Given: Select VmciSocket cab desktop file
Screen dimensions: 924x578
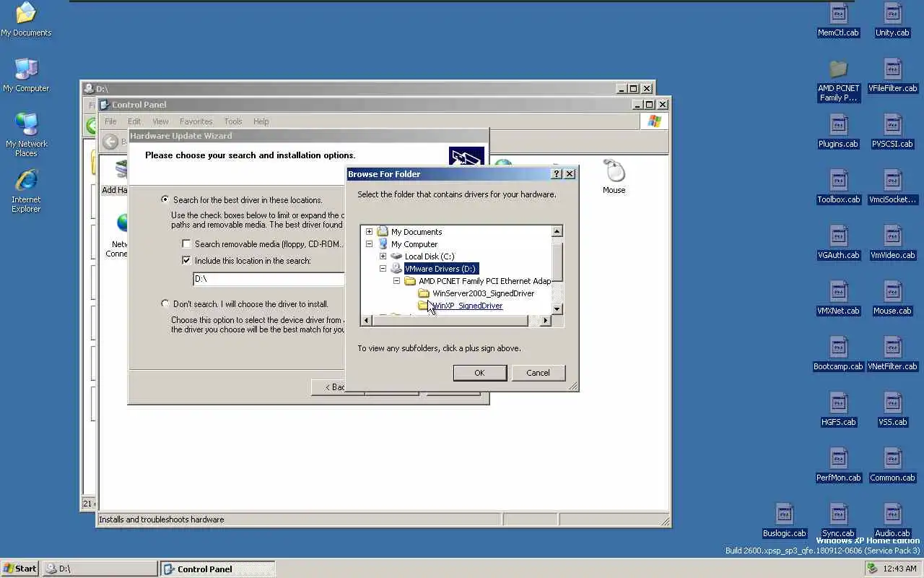Looking at the screenshot, I should [892, 186].
